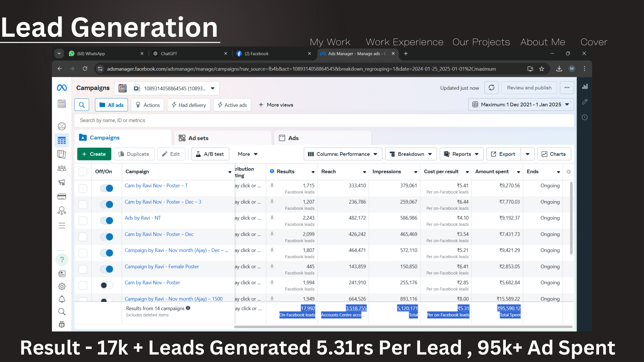Open the Help question mark icon
The width and height of the screenshot is (644, 362).
(62, 259)
